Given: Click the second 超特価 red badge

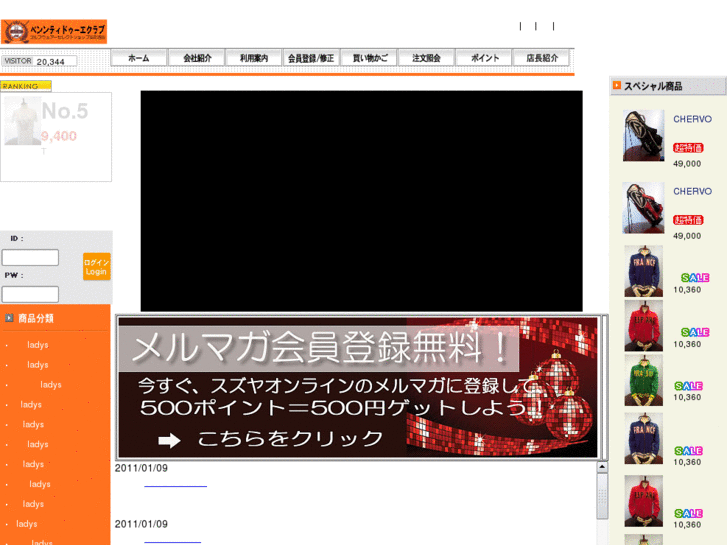Looking at the screenshot, I should pos(688,220).
